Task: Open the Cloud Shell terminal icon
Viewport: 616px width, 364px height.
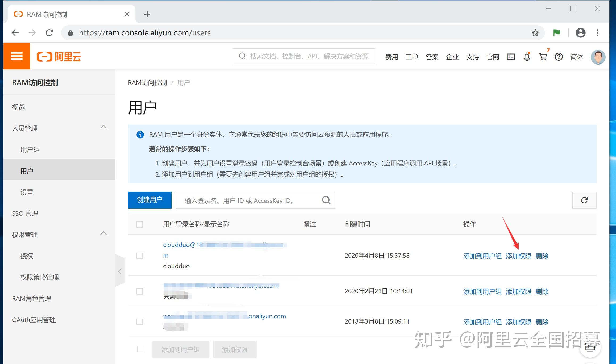Action: (511, 56)
